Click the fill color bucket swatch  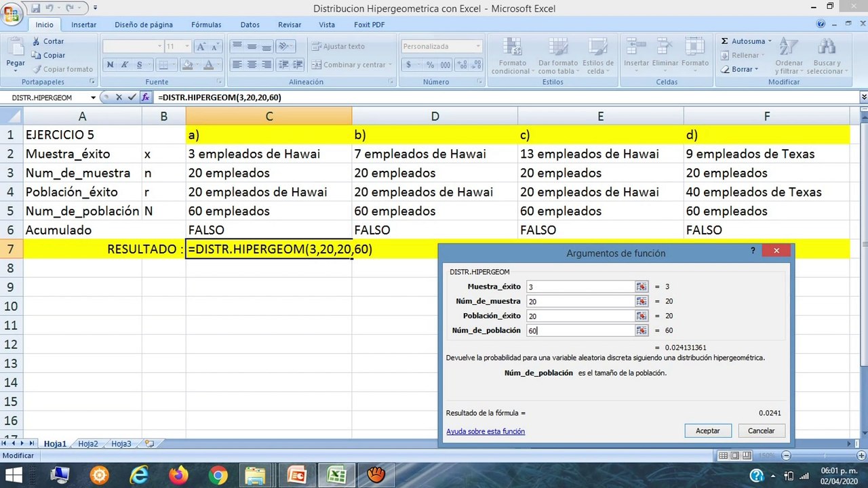point(188,65)
